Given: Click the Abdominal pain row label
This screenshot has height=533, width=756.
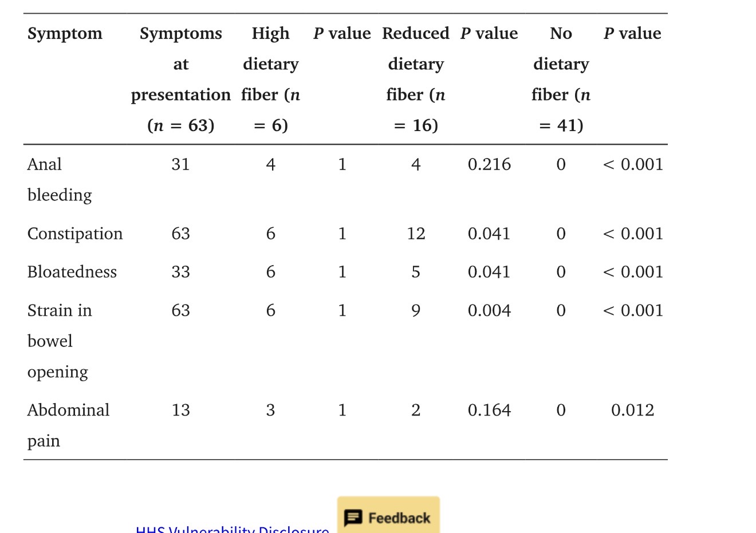Looking at the screenshot, I should 68,425.
